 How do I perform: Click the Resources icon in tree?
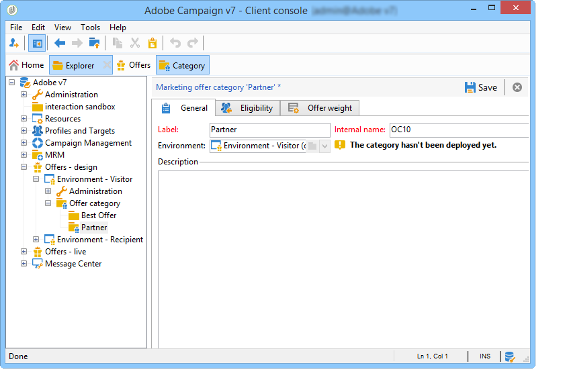[x=38, y=119]
